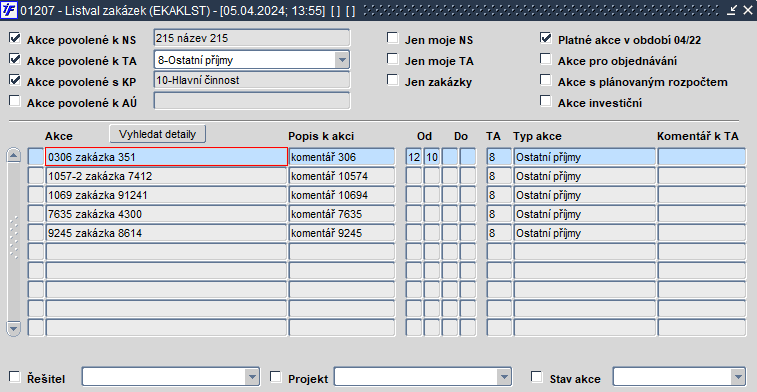This screenshot has height=392, width=757.
Task: Select row 0306 zakázka 351
Action: pos(167,157)
